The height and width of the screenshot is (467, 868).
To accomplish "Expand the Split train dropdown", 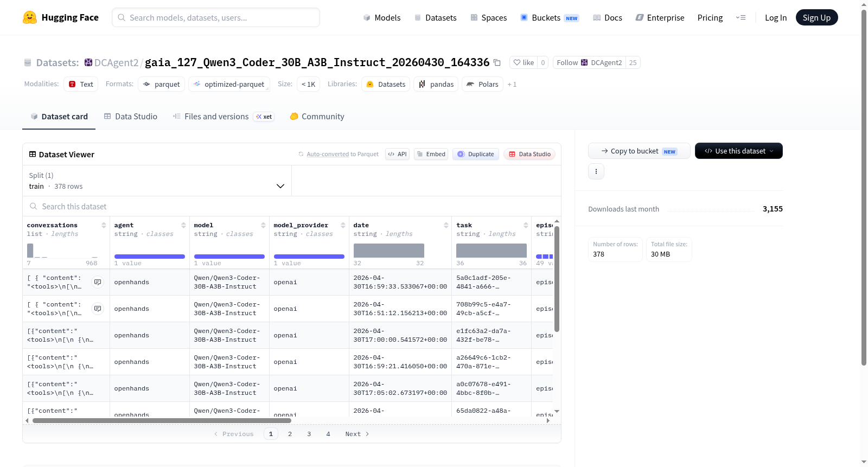I will [157, 181].
